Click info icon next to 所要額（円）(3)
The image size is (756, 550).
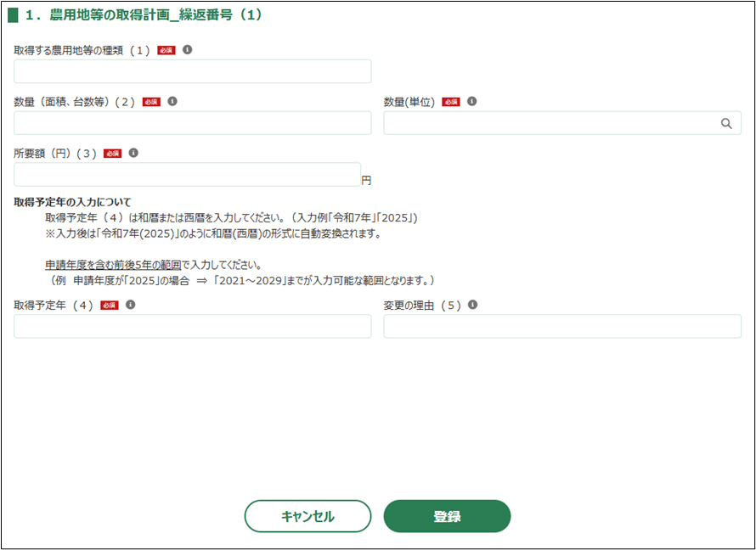click(133, 154)
